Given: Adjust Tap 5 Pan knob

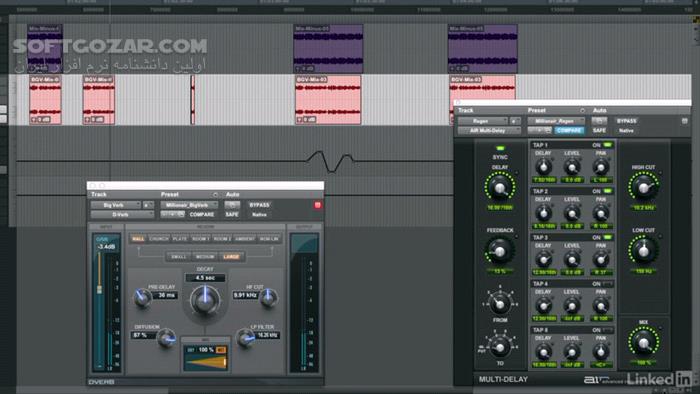Looking at the screenshot, I should tap(601, 353).
